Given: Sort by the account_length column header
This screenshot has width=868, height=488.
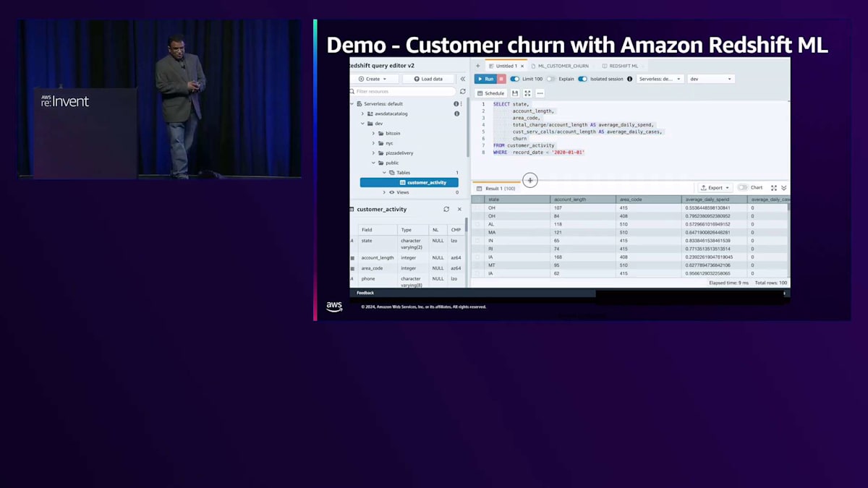Looking at the screenshot, I should pyautogui.click(x=583, y=200).
